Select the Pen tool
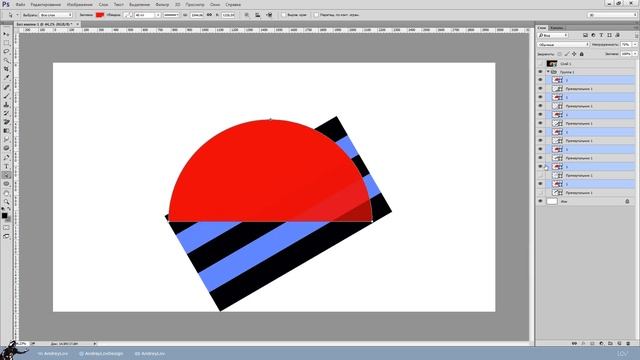The height and width of the screenshot is (360, 640). [6, 158]
